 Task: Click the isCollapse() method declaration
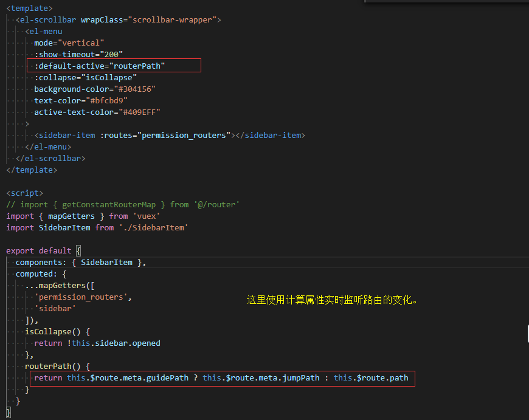pos(57,332)
